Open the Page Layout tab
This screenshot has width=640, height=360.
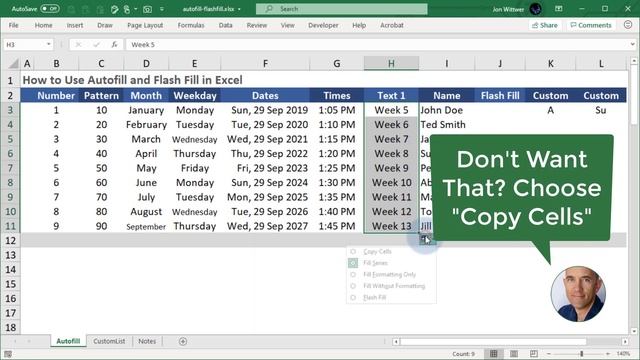145,25
